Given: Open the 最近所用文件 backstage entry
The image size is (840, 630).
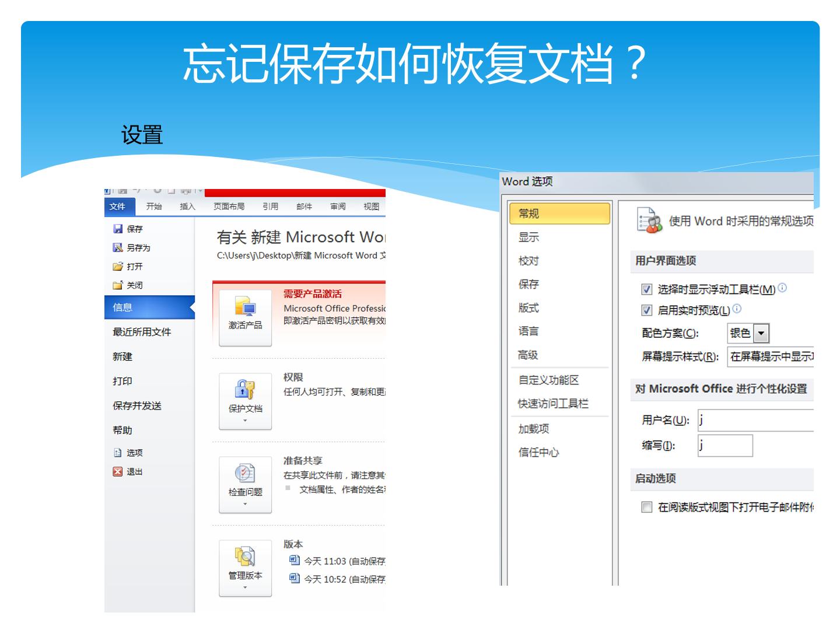Looking at the screenshot, I should tap(142, 332).
